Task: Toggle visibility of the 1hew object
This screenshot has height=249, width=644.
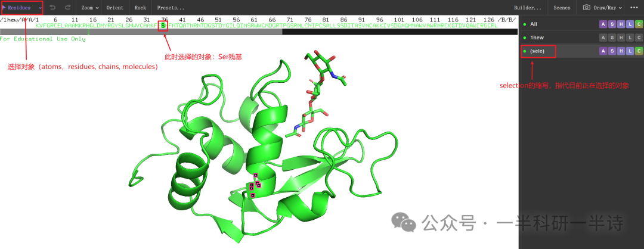Action: point(525,38)
